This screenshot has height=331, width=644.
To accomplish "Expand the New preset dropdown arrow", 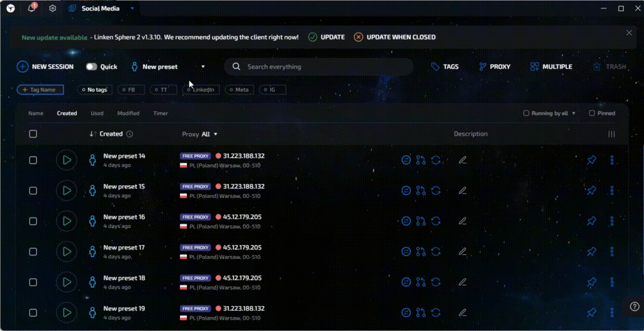I will 203,67.
